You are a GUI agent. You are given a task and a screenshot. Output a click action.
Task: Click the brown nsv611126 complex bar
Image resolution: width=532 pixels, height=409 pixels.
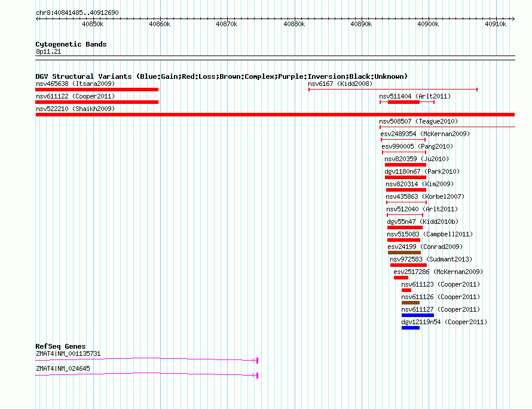(411, 303)
